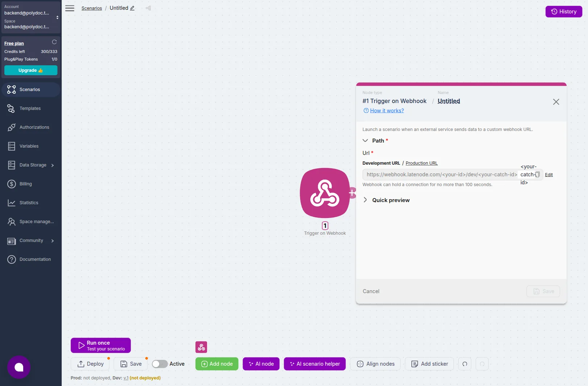
Task: Save the scenario from the bottom toolbar
Action: click(x=131, y=364)
